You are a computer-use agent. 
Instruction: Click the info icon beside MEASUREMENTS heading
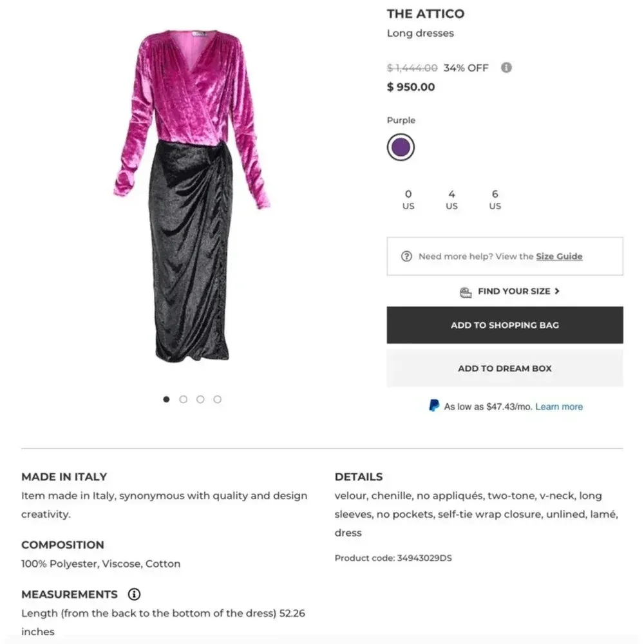pyautogui.click(x=134, y=594)
